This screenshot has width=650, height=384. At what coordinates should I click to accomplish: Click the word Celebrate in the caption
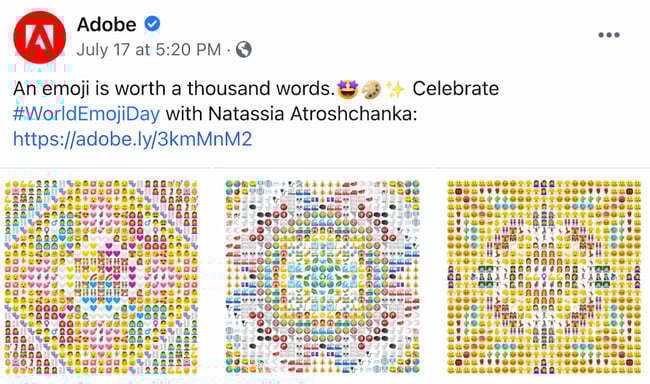[x=456, y=89]
